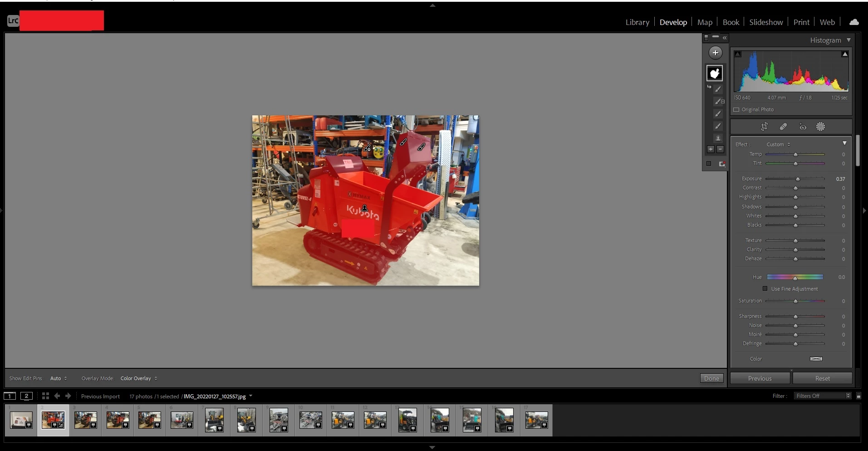
Task: Select the Crop Overlay tool
Action: [765, 127]
